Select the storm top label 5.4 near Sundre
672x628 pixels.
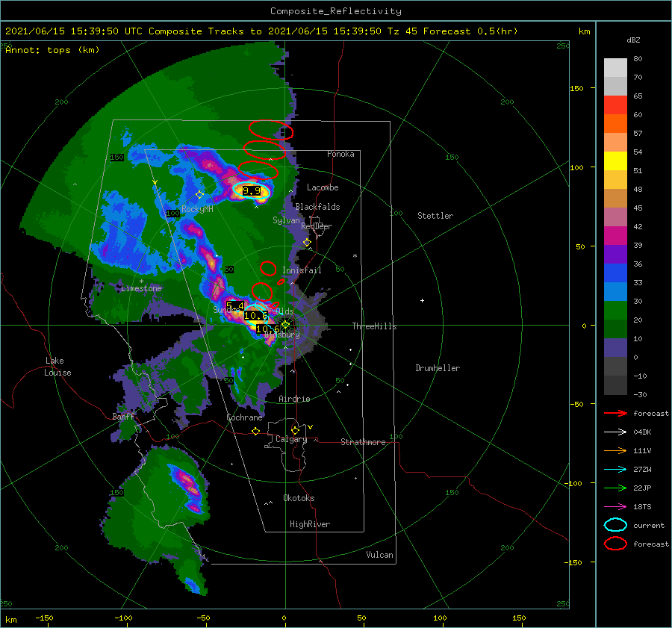(235, 305)
